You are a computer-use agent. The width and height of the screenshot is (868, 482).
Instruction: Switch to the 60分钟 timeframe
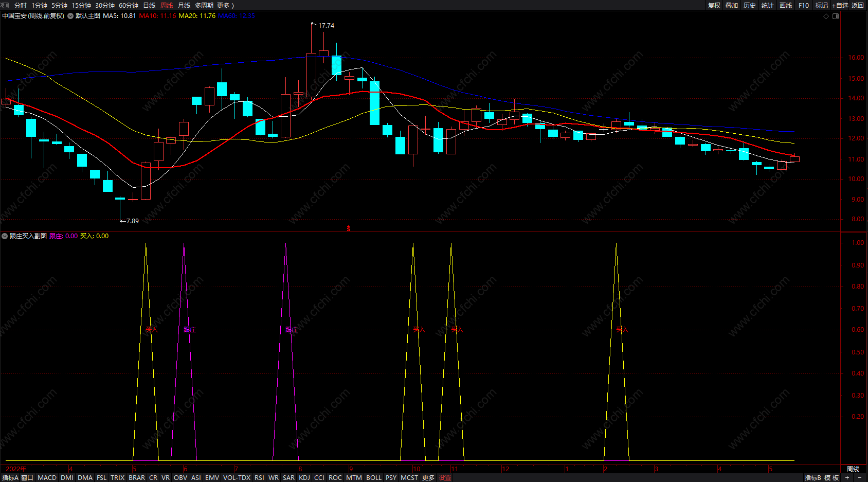click(x=129, y=5)
